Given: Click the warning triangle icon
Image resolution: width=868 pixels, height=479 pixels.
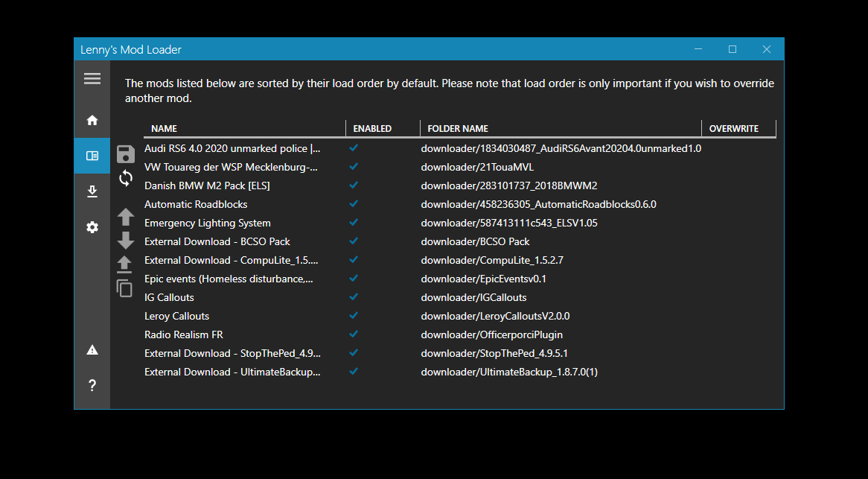Looking at the screenshot, I should (x=92, y=350).
